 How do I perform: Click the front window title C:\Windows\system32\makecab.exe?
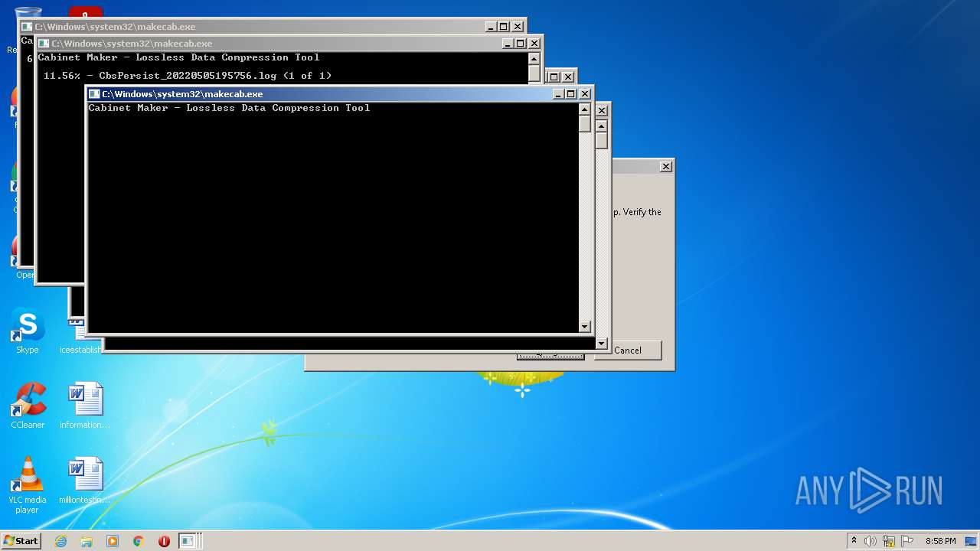click(x=182, y=94)
